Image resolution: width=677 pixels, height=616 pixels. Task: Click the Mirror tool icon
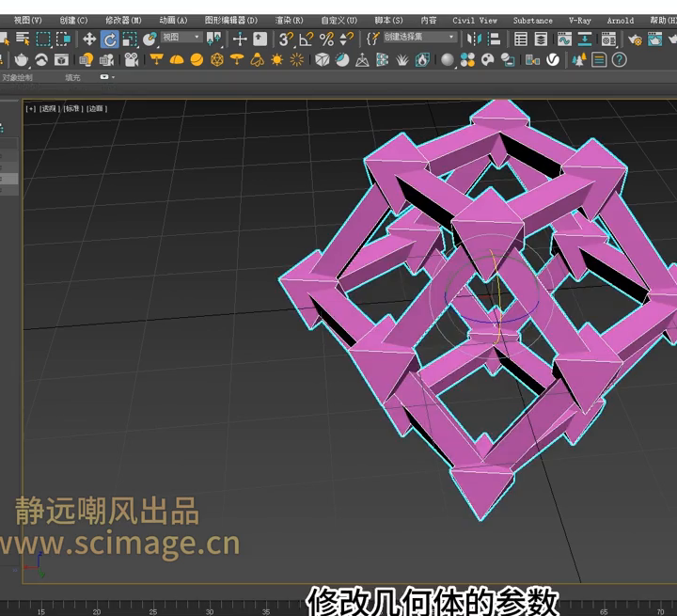tap(474, 39)
